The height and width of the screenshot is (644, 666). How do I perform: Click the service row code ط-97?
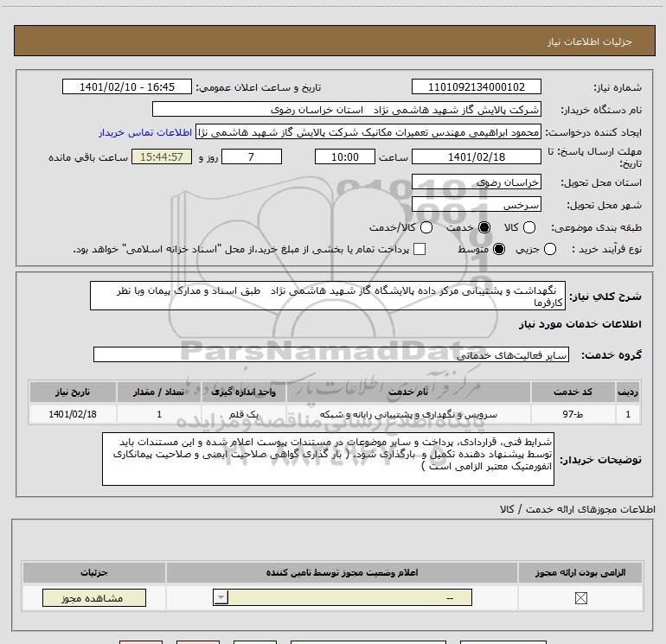573,414
